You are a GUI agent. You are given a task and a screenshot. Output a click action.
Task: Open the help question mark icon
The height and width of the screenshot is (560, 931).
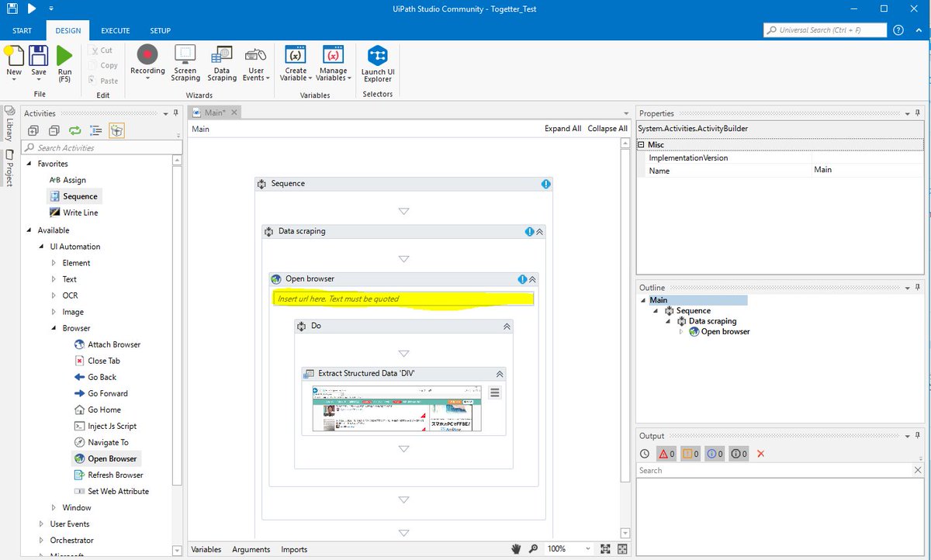tap(898, 30)
